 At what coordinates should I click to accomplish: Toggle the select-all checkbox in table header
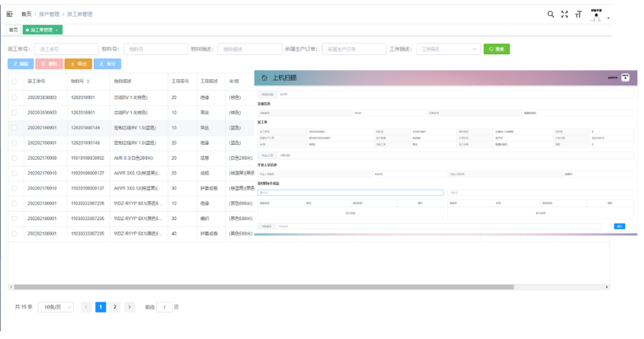14,82
